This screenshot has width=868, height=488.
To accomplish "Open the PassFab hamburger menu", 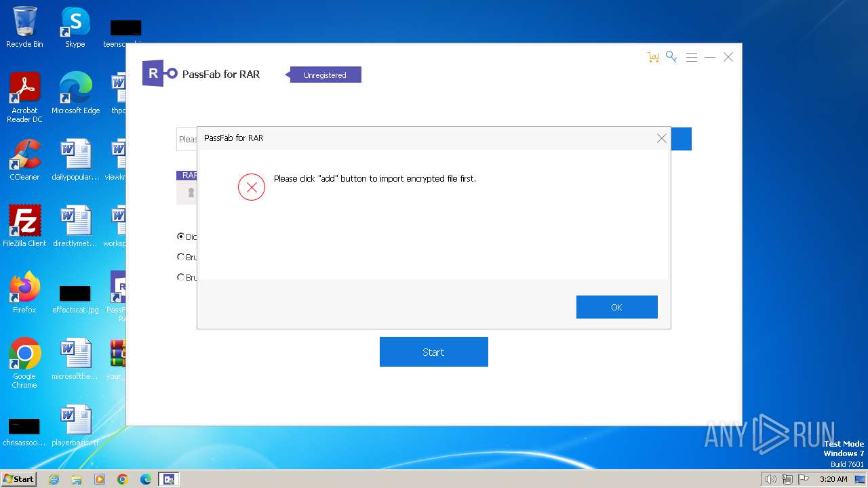I will (691, 58).
